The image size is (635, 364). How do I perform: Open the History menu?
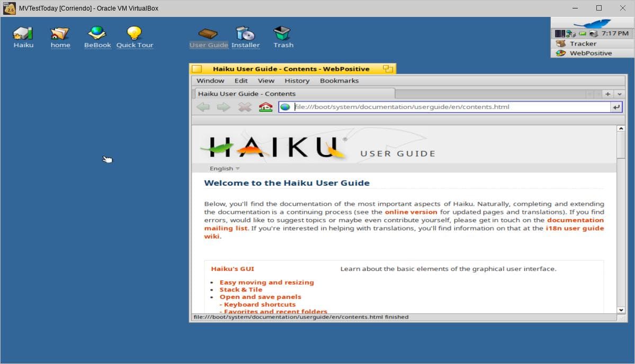pyautogui.click(x=297, y=81)
